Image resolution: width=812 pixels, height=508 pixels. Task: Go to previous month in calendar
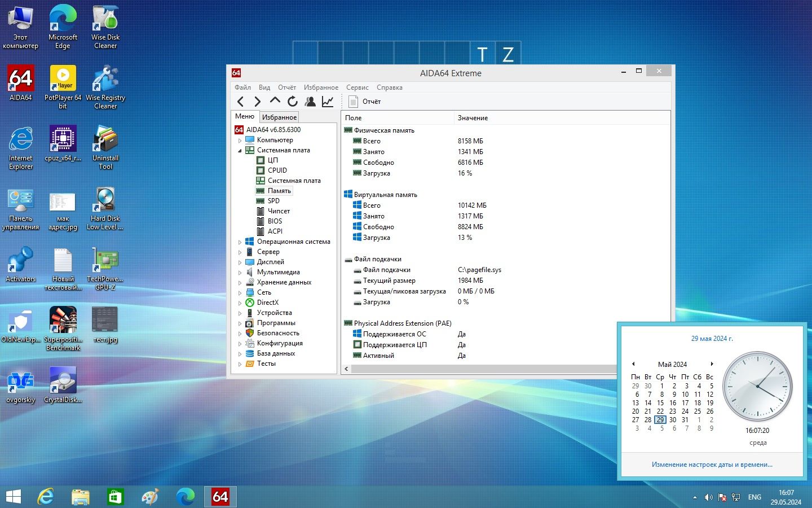(x=633, y=364)
